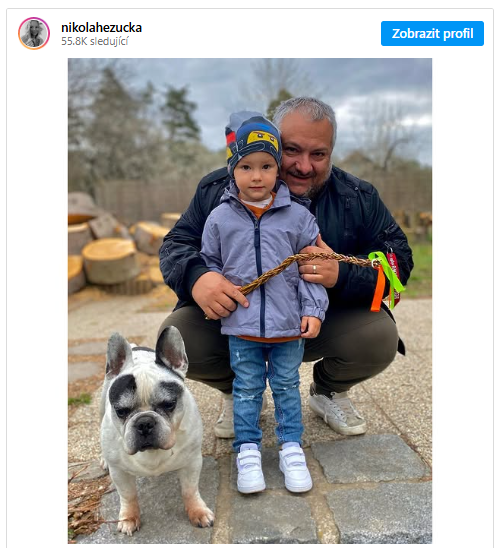499x548 pixels.
Task: Click the cut log stumps pile
Action: (117, 246)
